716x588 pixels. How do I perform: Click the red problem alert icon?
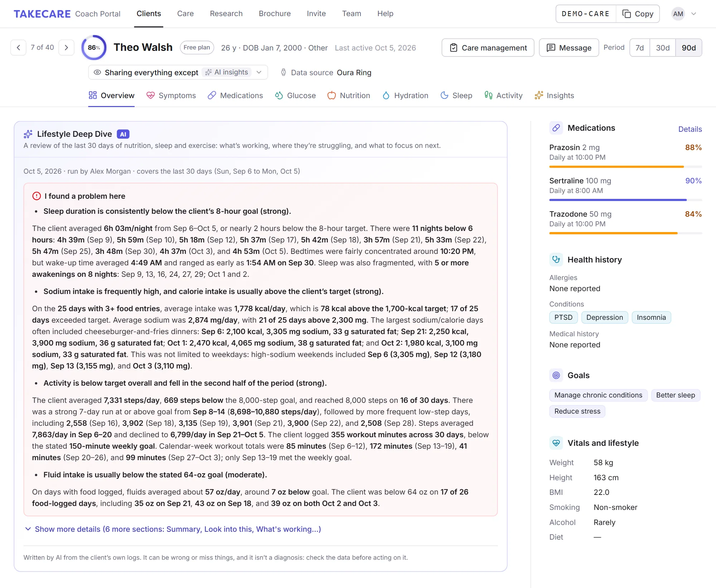click(x=37, y=196)
